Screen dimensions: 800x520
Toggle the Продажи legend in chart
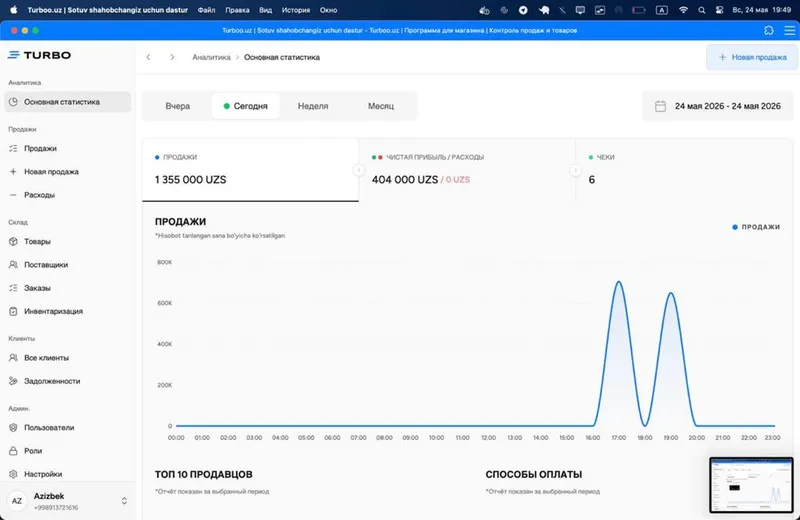click(x=756, y=227)
